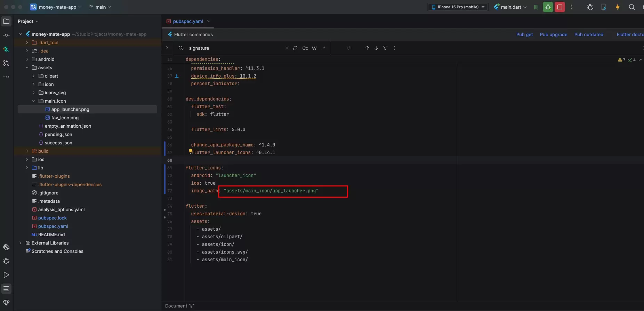Toggle Regex (.*) in search bar

(x=323, y=48)
